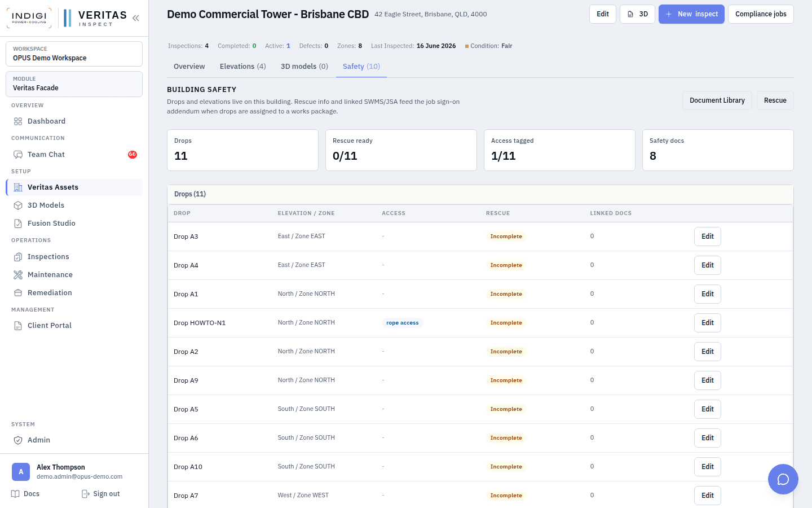
Task: Edit Drop A4
Action: pyautogui.click(x=708, y=265)
